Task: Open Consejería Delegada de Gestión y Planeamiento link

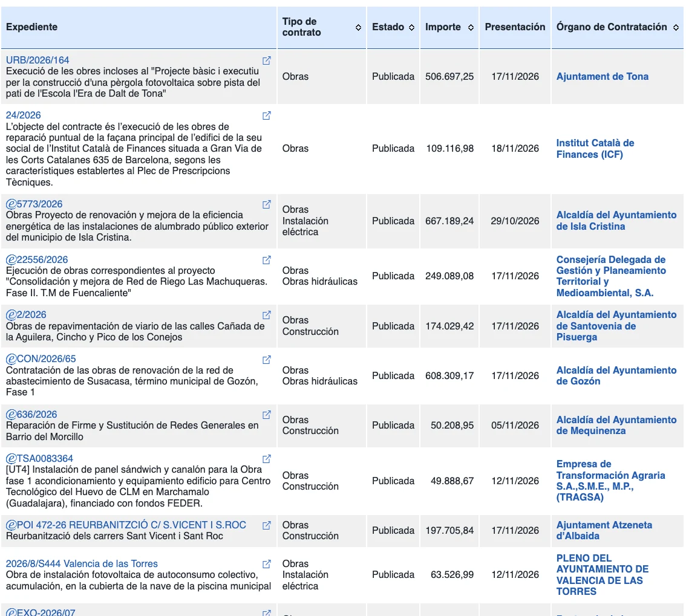Action: [611, 276]
